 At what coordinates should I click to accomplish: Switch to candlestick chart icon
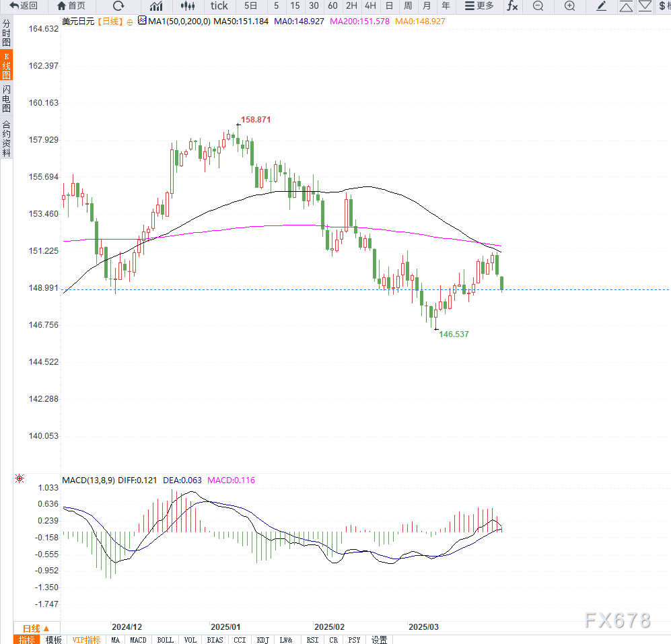pos(188,6)
